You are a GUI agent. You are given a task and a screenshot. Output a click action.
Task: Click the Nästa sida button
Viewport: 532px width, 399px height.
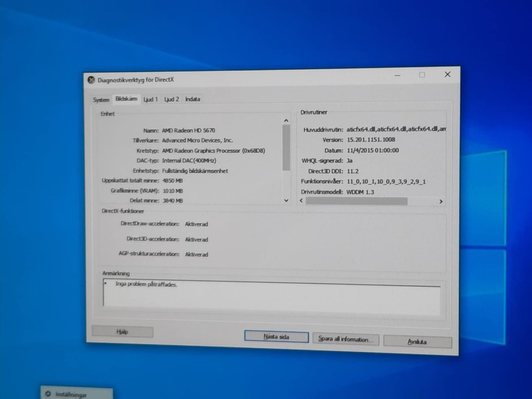pyautogui.click(x=276, y=336)
